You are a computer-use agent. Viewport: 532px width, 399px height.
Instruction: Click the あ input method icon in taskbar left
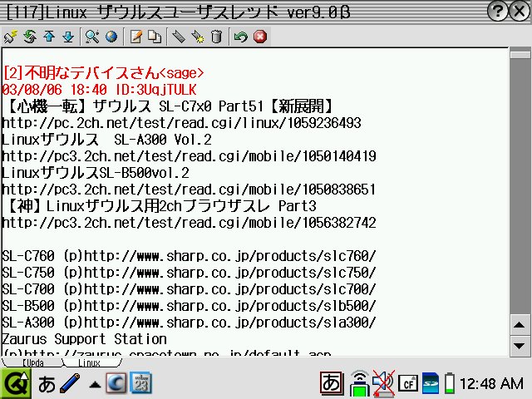point(47,384)
